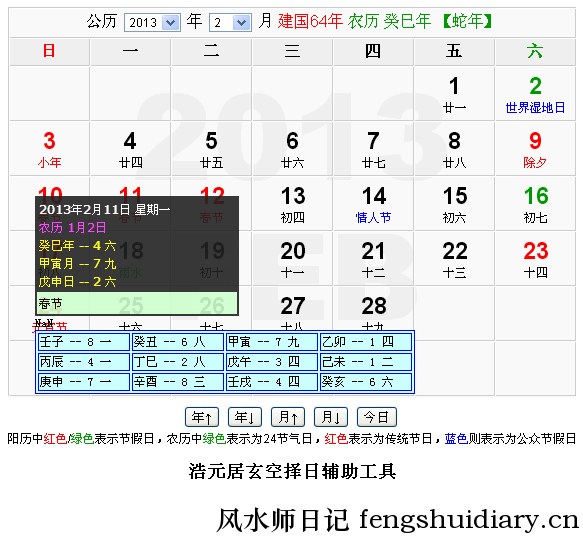Screen dimensions: 583x538
Task: Select date 20 十一
Action: 292,259
